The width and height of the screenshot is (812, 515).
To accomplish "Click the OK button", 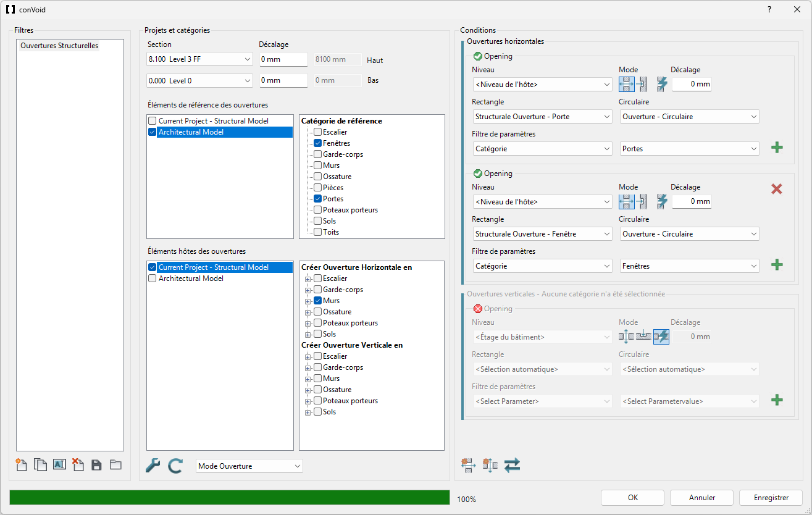I will pyautogui.click(x=632, y=498).
